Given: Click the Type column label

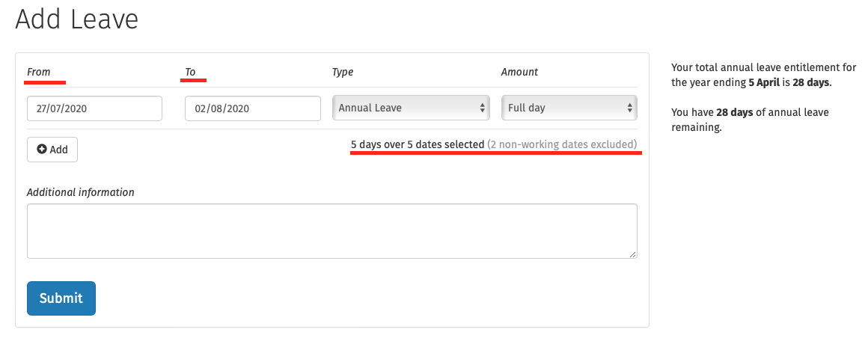Looking at the screenshot, I should (343, 72).
